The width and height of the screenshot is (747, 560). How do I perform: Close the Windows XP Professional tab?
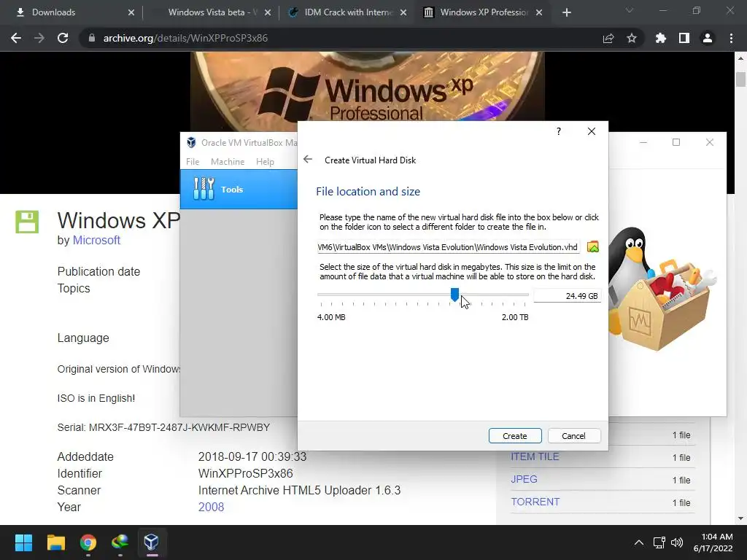pyautogui.click(x=539, y=12)
